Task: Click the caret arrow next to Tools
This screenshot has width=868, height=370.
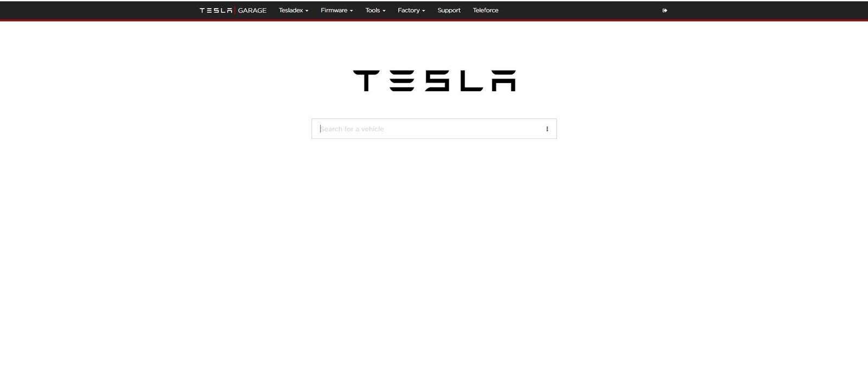Action: (384, 11)
